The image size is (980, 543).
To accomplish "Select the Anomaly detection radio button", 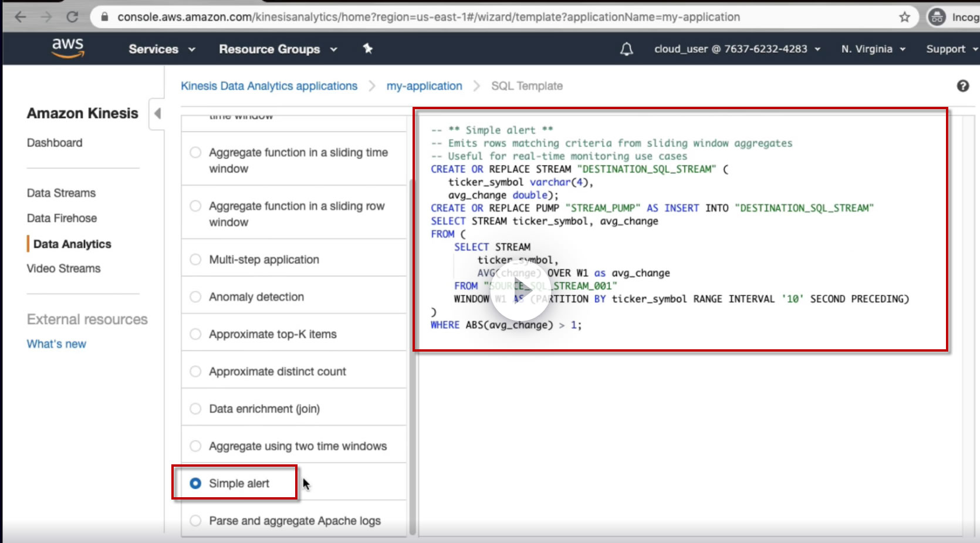I will tap(195, 297).
